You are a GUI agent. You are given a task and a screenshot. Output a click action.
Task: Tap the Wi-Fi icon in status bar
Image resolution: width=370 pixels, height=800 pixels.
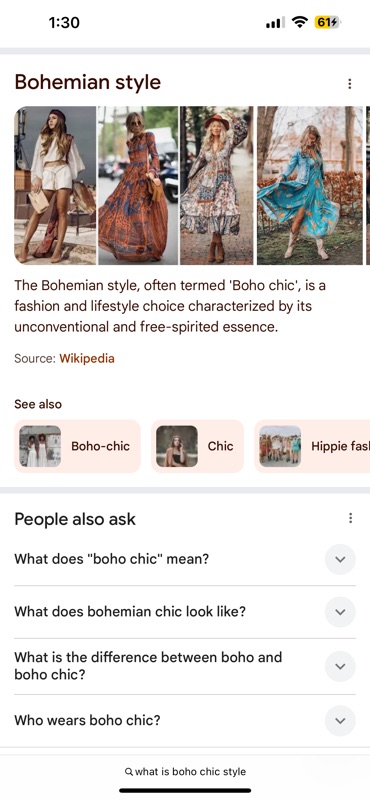(300, 22)
